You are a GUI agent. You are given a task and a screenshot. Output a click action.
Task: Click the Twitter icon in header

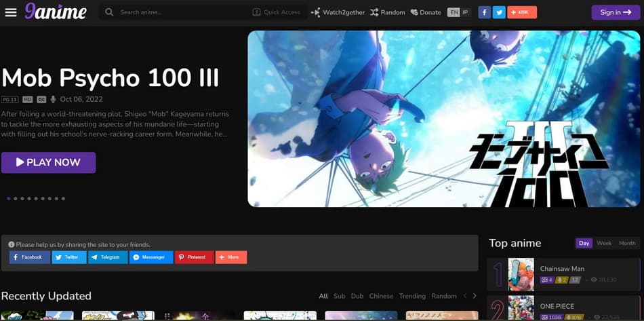pyautogui.click(x=499, y=12)
